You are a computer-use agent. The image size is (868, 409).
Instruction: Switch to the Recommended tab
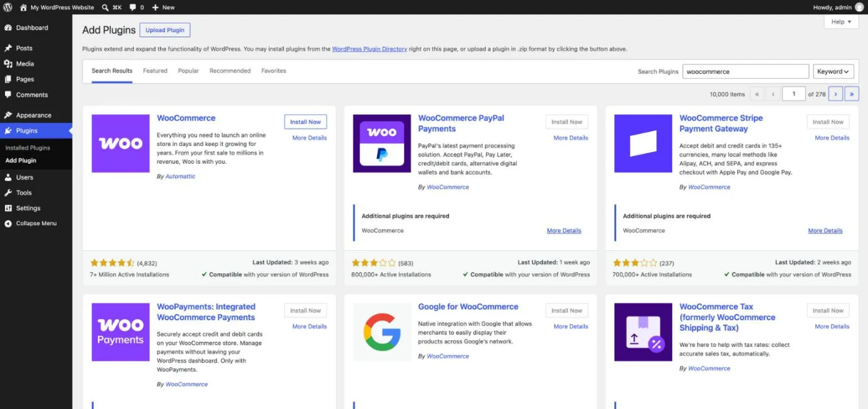point(230,71)
